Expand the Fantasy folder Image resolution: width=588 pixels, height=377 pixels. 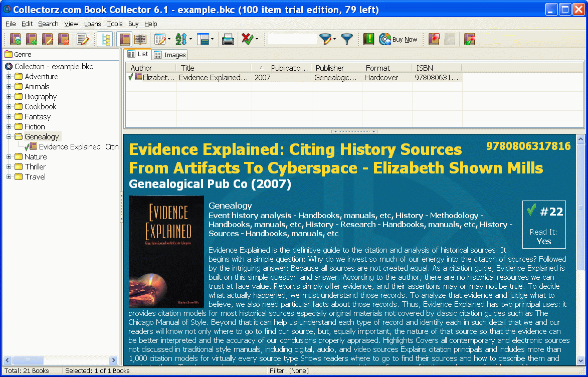[x=9, y=117]
